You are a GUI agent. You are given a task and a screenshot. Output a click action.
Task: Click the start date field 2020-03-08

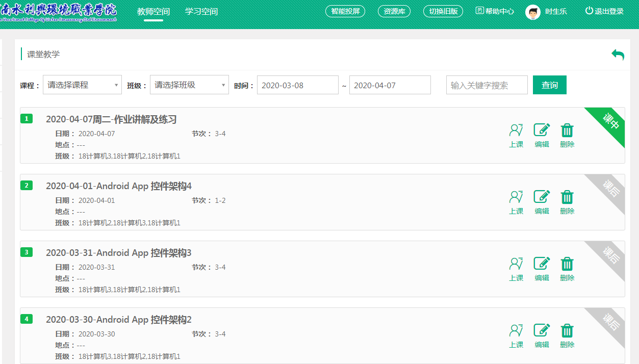tap(297, 85)
